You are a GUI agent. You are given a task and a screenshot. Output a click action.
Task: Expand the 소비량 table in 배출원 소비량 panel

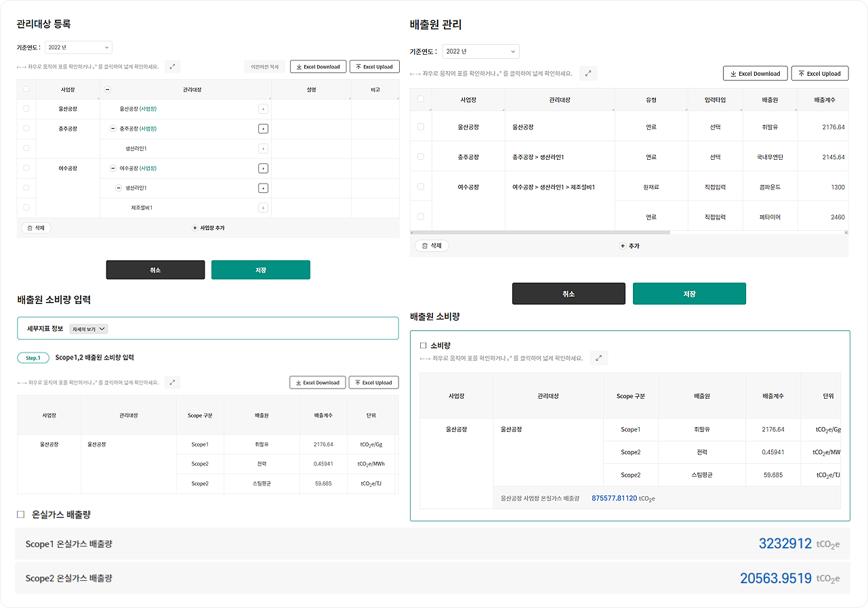tap(598, 358)
